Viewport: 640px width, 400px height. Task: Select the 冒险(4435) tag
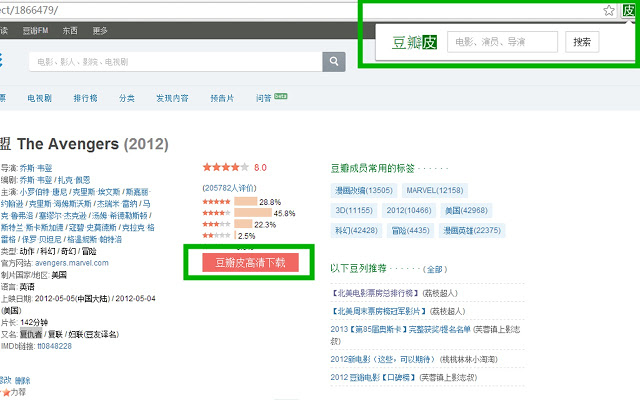pos(410,230)
